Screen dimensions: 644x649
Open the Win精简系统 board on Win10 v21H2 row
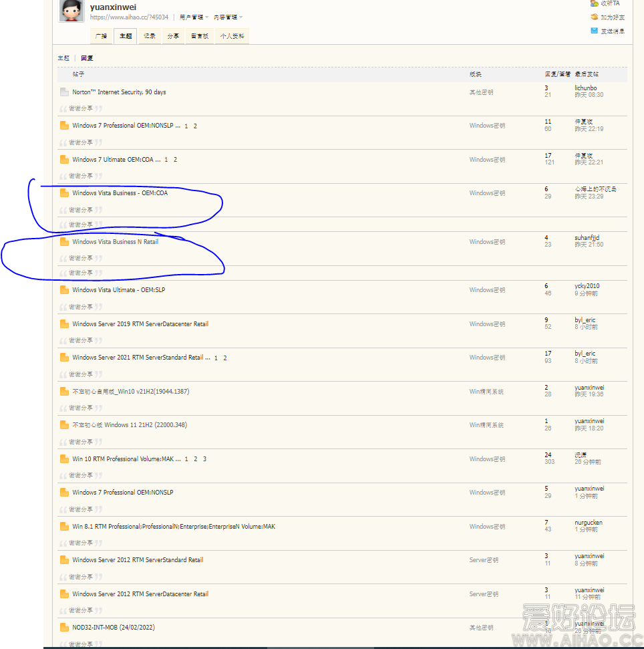486,392
